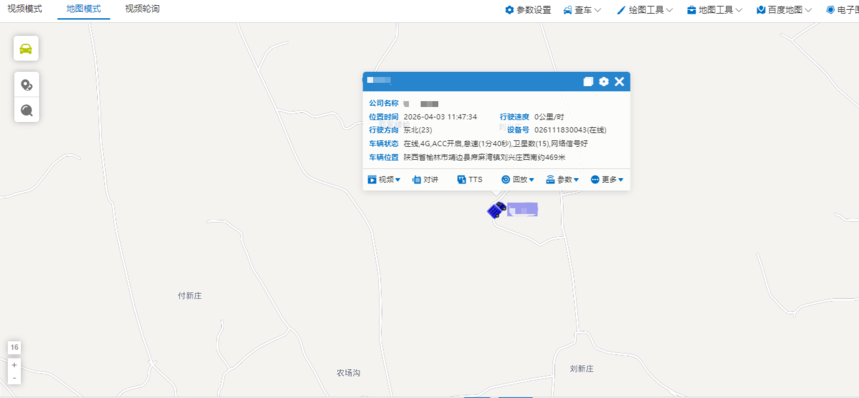This screenshot has width=859, height=398.
Task: Click the 农场沟 map label
Action: pyautogui.click(x=348, y=373)
